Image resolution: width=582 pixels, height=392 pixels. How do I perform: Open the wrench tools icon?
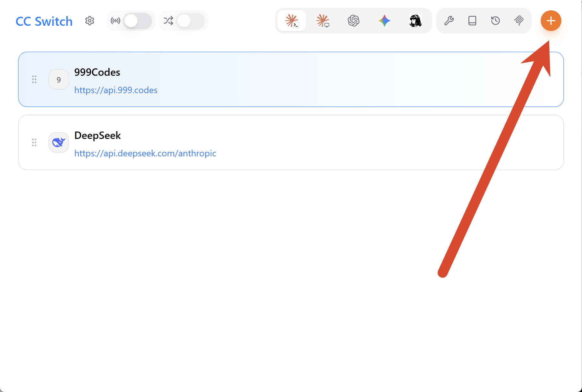(x=449, y=21)
